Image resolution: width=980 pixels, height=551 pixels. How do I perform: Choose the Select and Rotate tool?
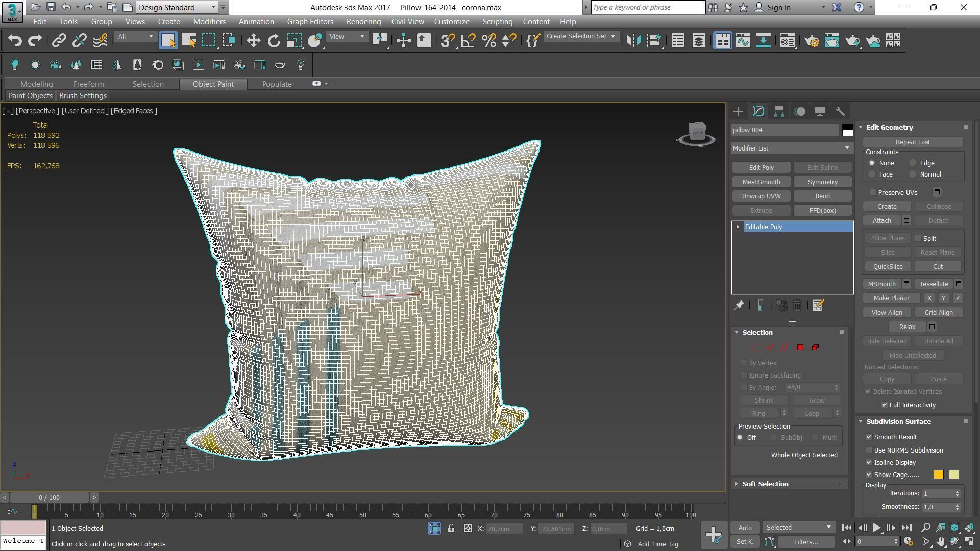click(274, 41)
